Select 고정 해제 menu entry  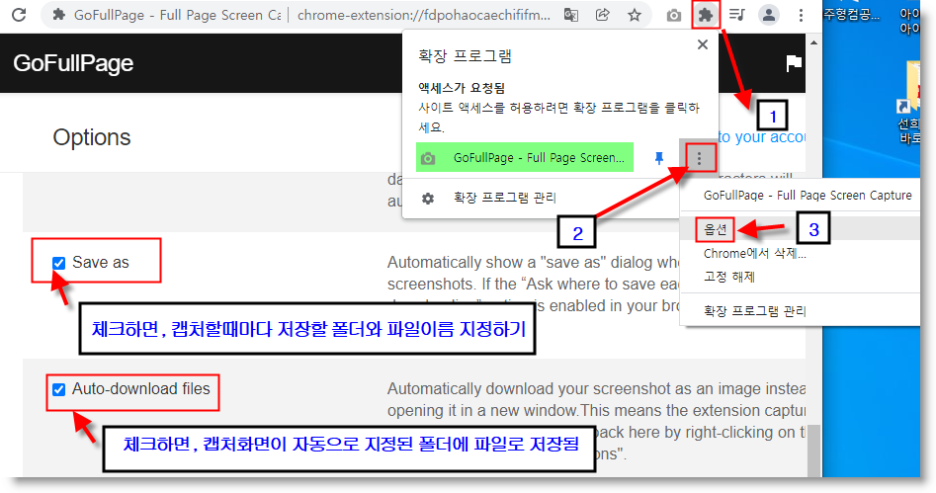pyautogui.click(x=729, y=276)
